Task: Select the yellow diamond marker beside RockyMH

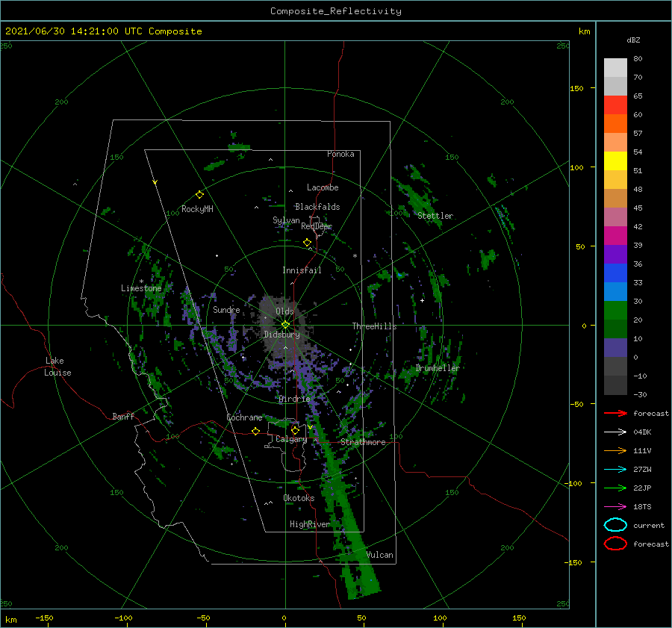Action: point(199,195)
